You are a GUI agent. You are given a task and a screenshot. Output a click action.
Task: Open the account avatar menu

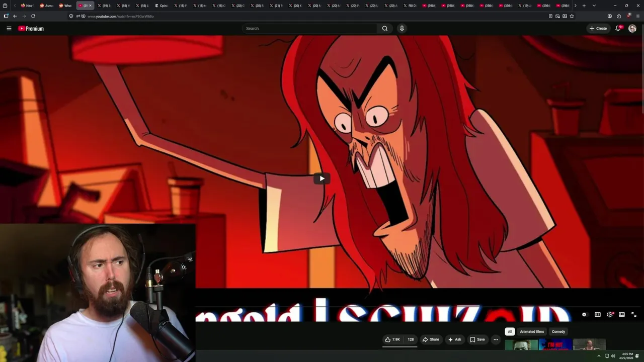[x=632, y=29]
